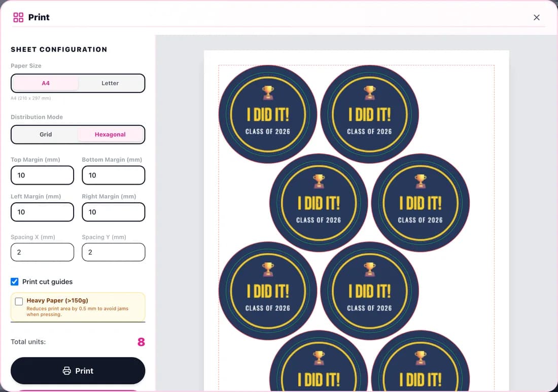The height and width of the screenshot is (392, 558).
Task: Choose Hexagonal distribution mode
Action: click(x=110, y=134)
